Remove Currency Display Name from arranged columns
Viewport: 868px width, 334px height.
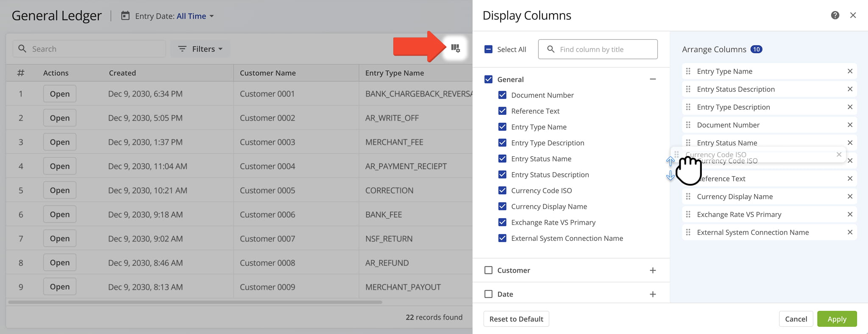coord(850,196)
